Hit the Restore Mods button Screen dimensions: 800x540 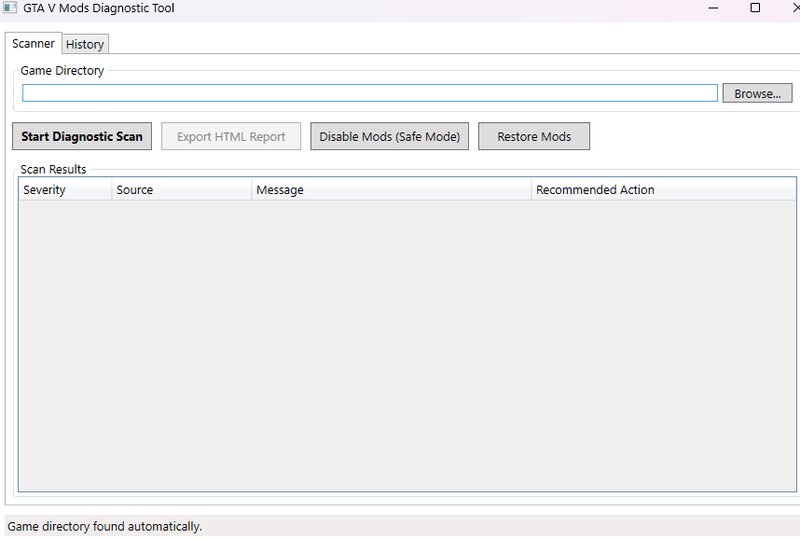tap(534, 137)
